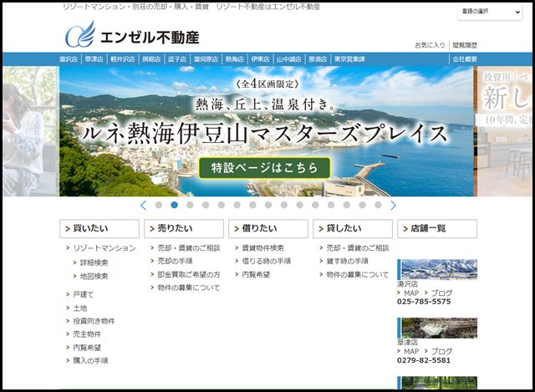Open the 閲覧履歴 history link

(465, 45)
